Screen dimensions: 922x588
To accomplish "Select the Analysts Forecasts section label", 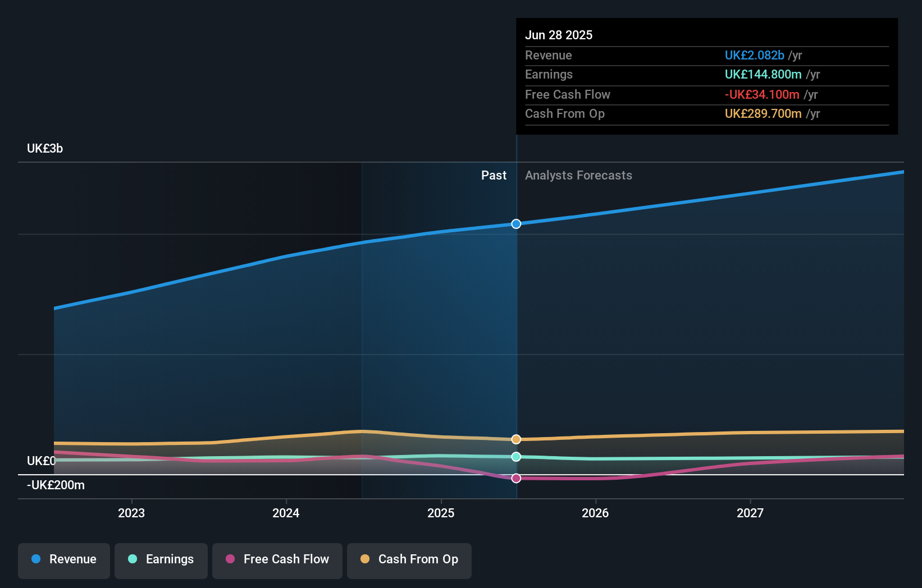I will (578, 175).
